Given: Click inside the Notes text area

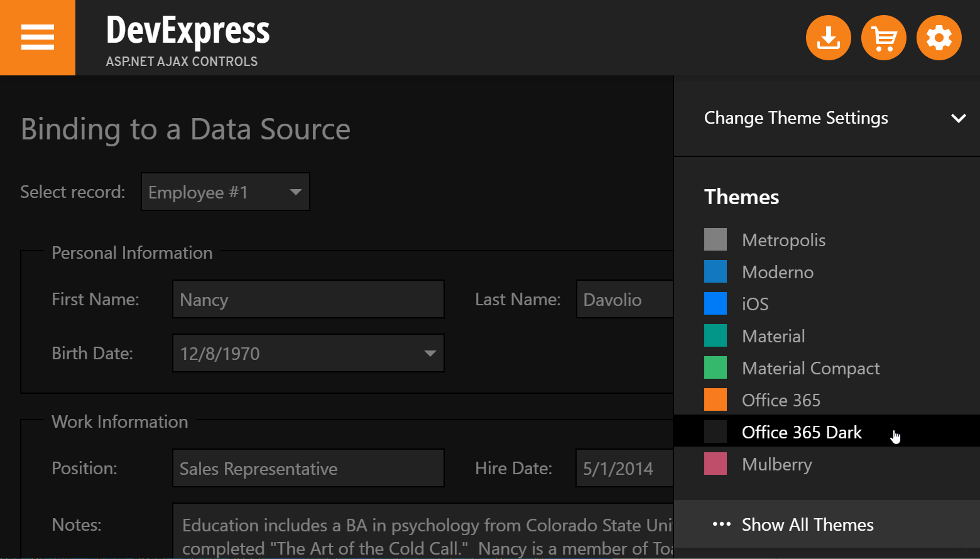Looking at the screenshot, I should click(423, 531).
